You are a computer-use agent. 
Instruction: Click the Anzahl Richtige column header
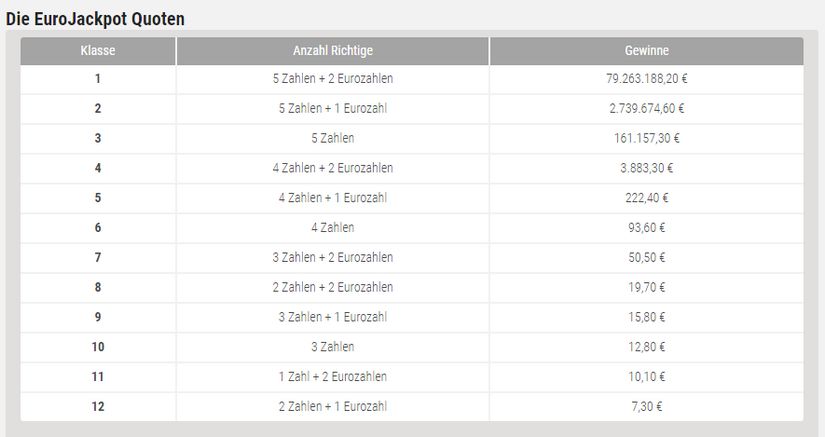(333, 51)
